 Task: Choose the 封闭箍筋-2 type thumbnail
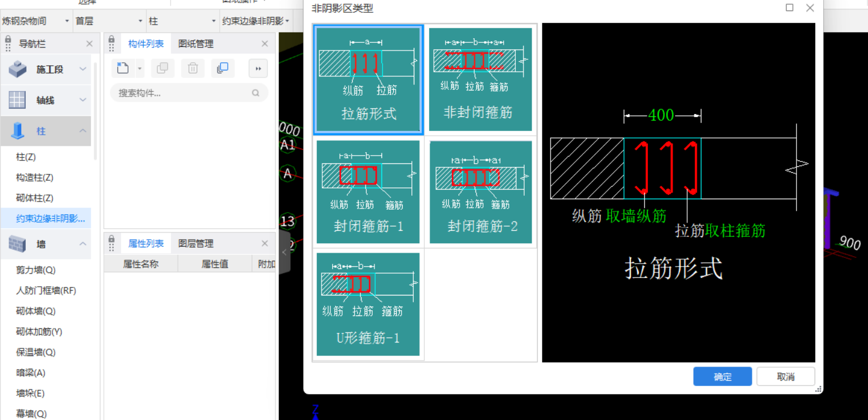pyautogui.click(x=481, y=191)
